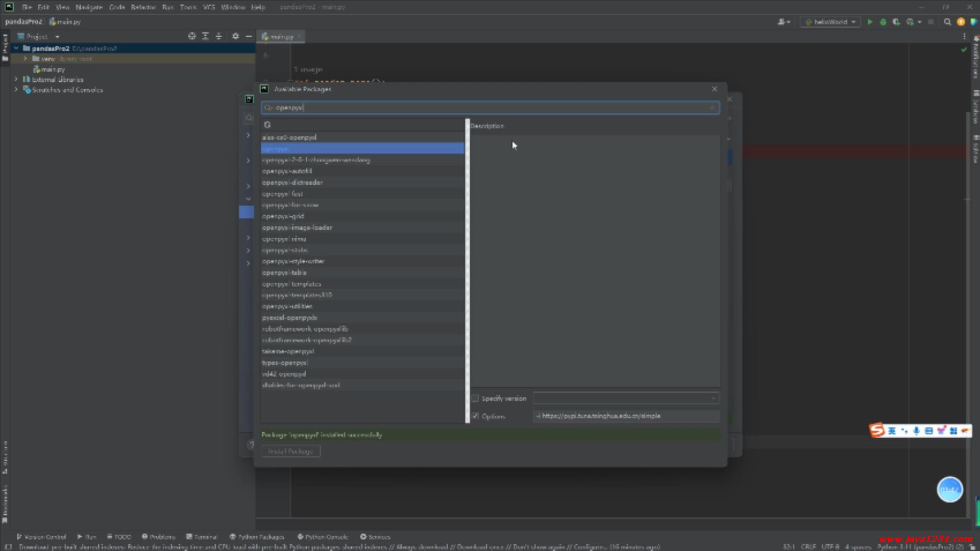Select openpyxl-image-loader package
The width and height of the screenshot is (980, 551).
(x=362, y=228)
